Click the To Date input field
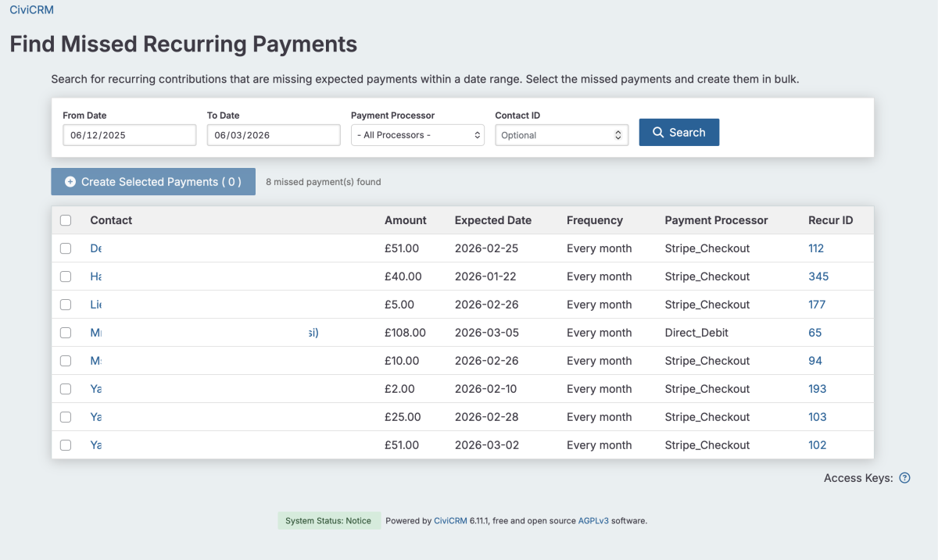938x560 pixels. point(273,135)
